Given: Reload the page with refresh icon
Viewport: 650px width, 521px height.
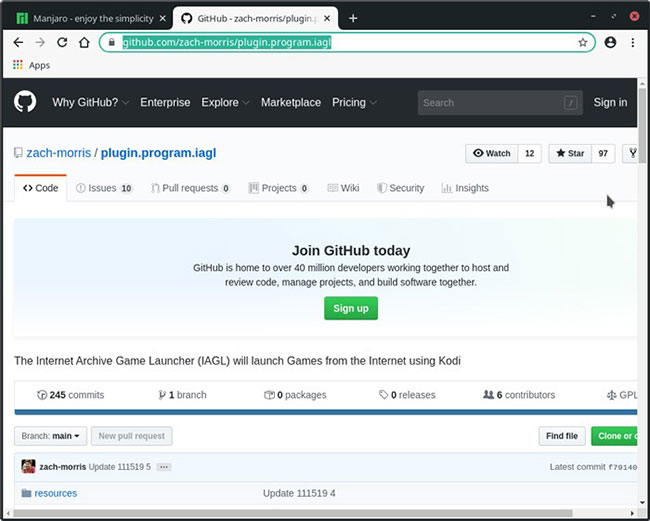Looking at the screenshot, I should (62, 42).
